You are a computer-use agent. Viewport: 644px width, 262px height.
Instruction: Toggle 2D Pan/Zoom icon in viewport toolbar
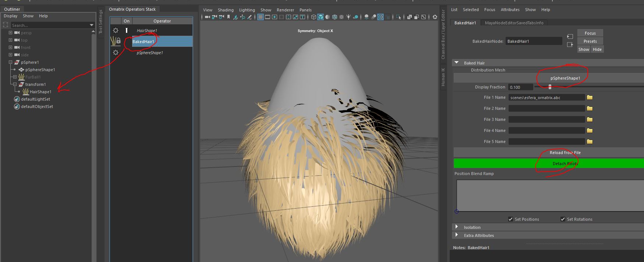click(x=243, y=17)
